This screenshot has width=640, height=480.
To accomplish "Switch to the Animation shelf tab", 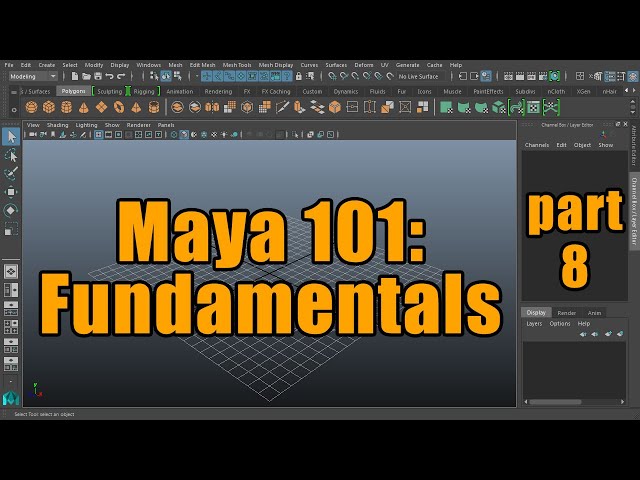I will point(180,92).
